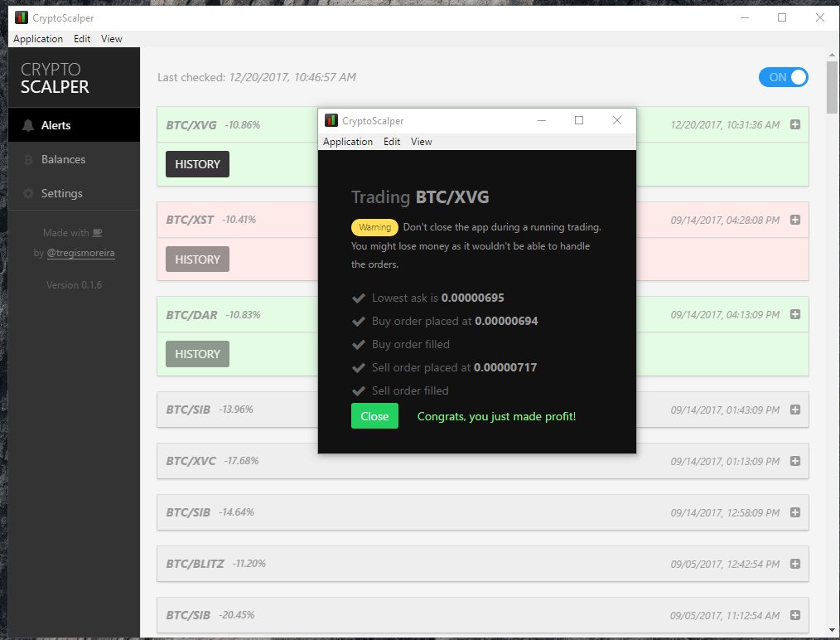Click the BTC/SIB -13.96% alert title
This screenshot has height=640, width=840.
coord(188,410)
